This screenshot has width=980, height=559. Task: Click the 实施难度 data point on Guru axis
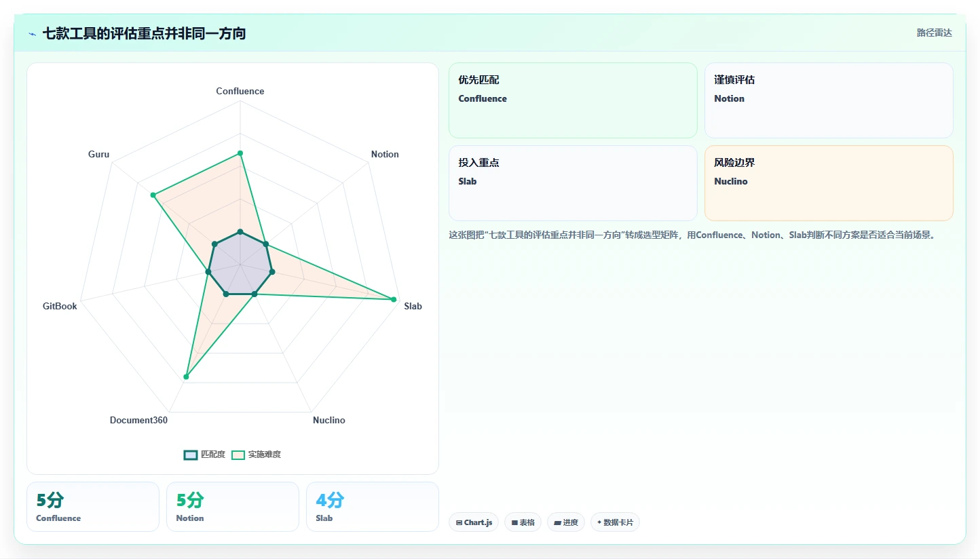[153, 195]
